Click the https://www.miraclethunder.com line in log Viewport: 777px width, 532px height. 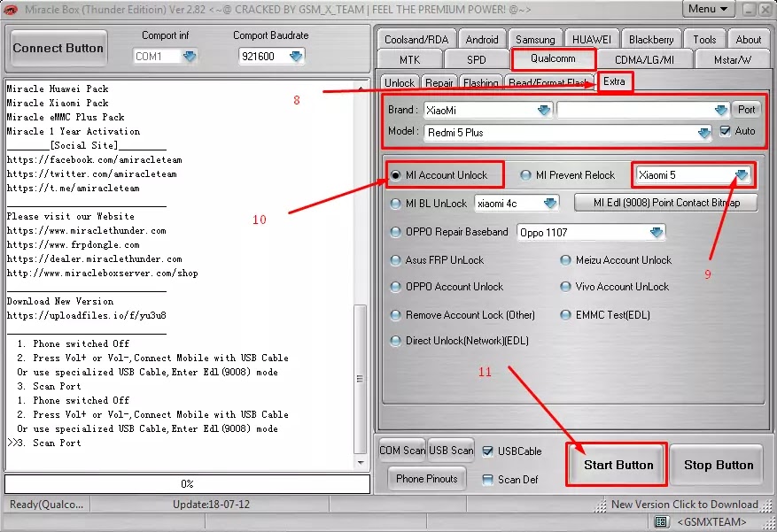click(86, 231)
